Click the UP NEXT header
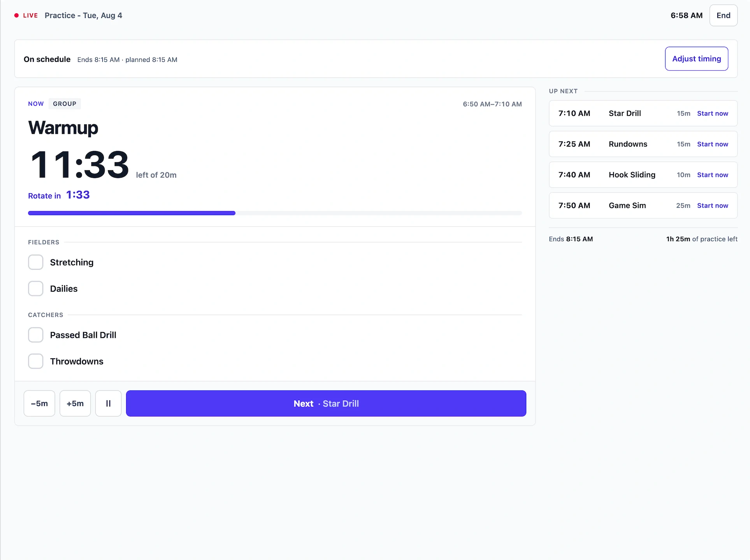Viewport: 750px width, 560px height. (563, 91)
